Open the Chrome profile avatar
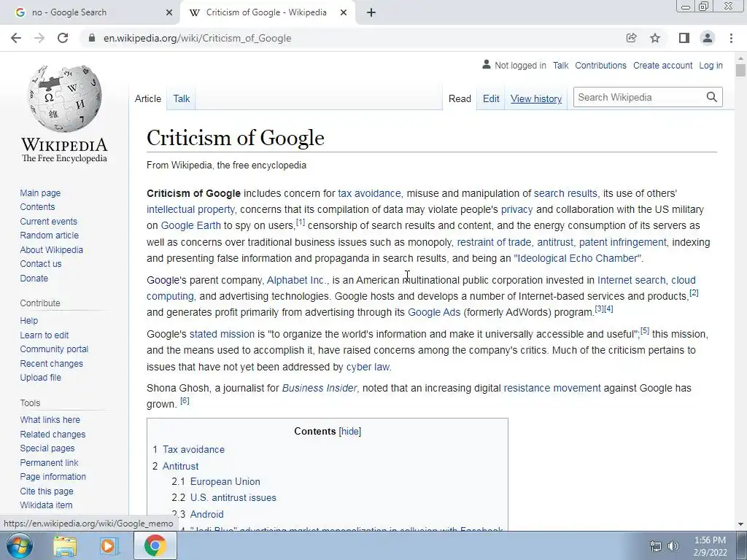Image resolution: width=747 pixels, height=560 pixels. pos(708,38)
